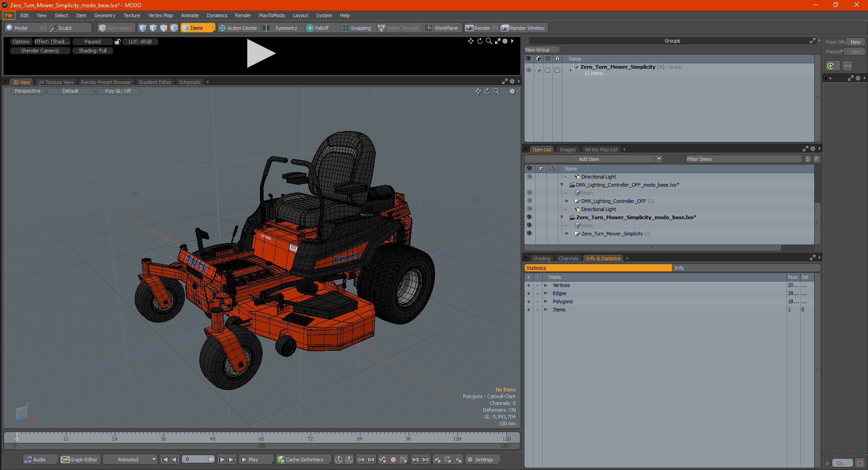This screenshot has height=470, width=868.
Task: Toggle visibility of top Directional Light
Action: click(x=529, y=177)
